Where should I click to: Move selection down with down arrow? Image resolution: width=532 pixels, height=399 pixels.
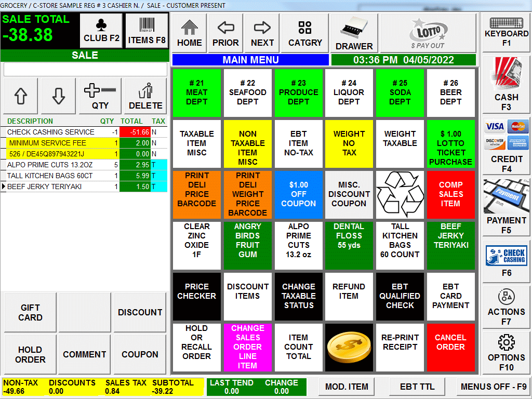pyautogui.click(x=58, y=96)
